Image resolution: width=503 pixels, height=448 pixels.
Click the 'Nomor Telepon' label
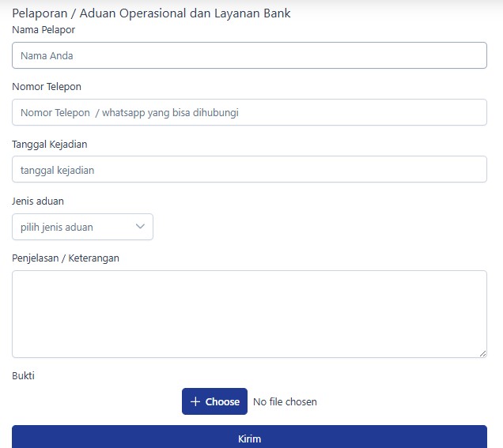coord(47,86)
